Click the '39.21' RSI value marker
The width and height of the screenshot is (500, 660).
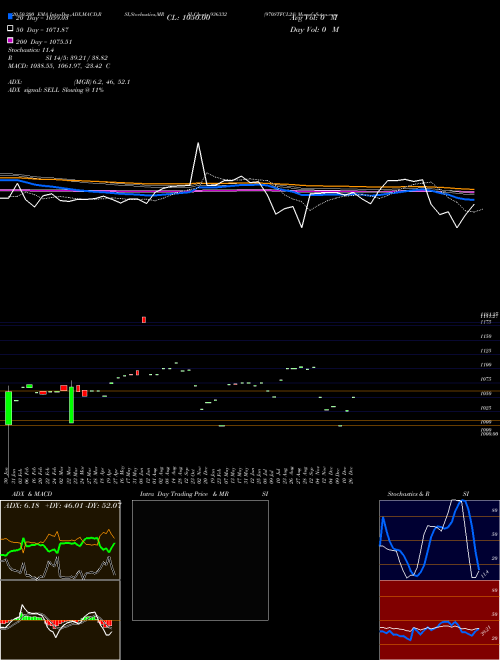pyautogui.click(x=487, y=631)
